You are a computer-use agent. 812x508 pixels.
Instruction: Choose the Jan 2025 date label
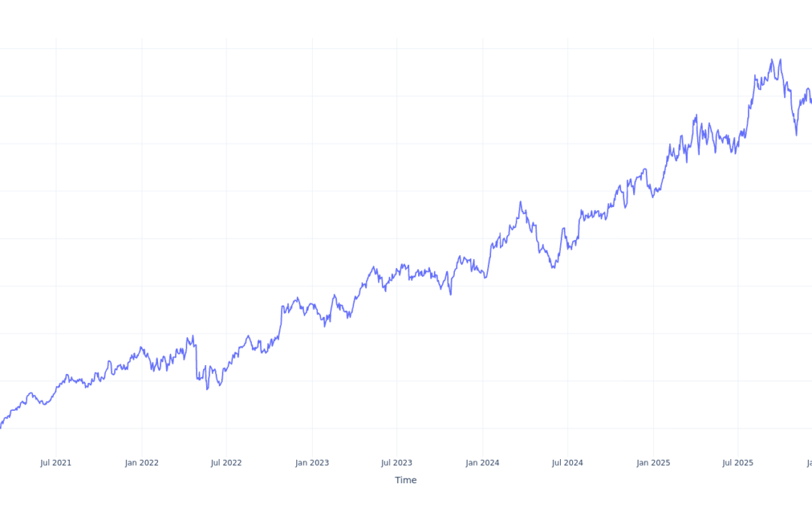pyautogui.click(x=653, y=463)
